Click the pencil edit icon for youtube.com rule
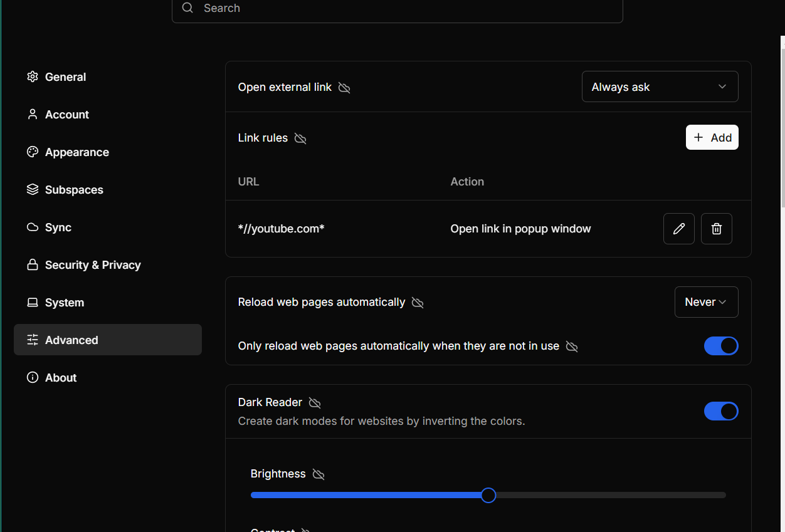Viewport: 785px width, 532px height. [x=678, y=229]
